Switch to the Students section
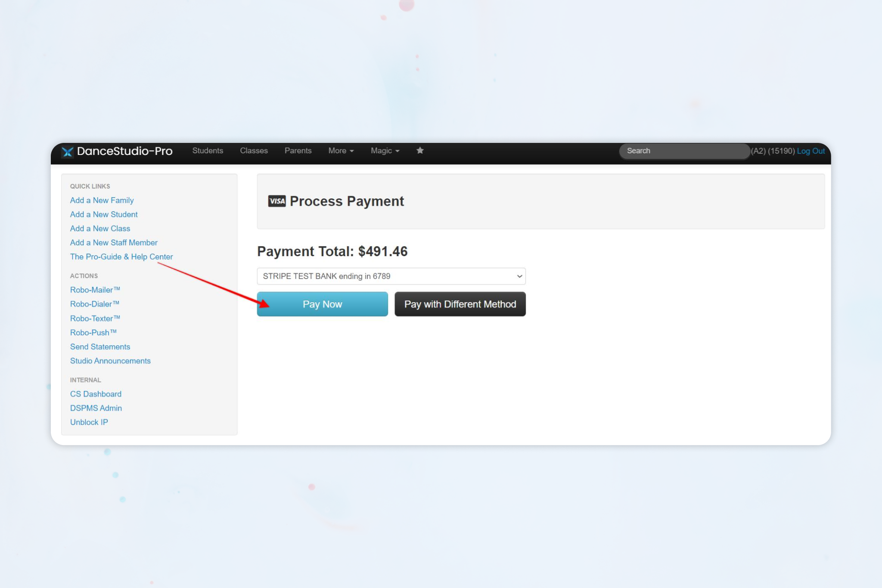This screenshot has width=882, height=588. [208, 151]
